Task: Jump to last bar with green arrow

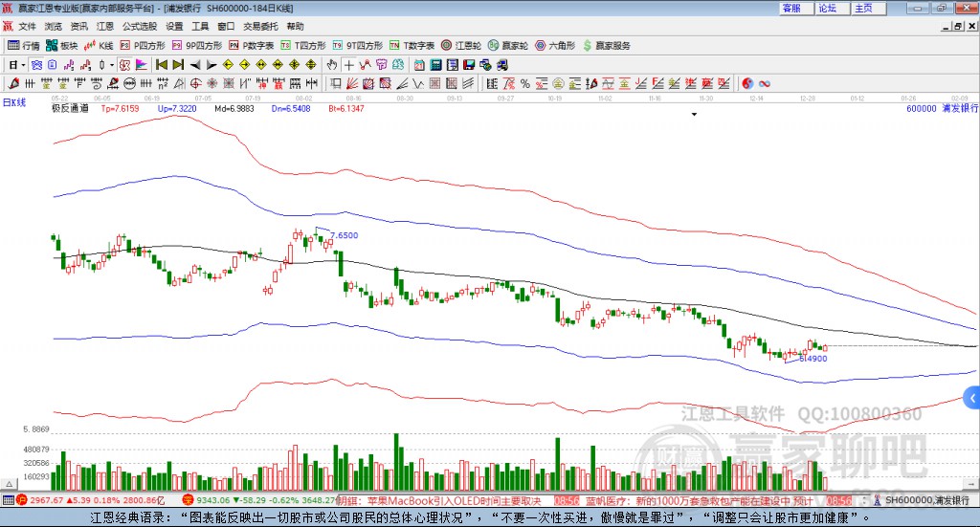Action: click(x=178, y=65)
